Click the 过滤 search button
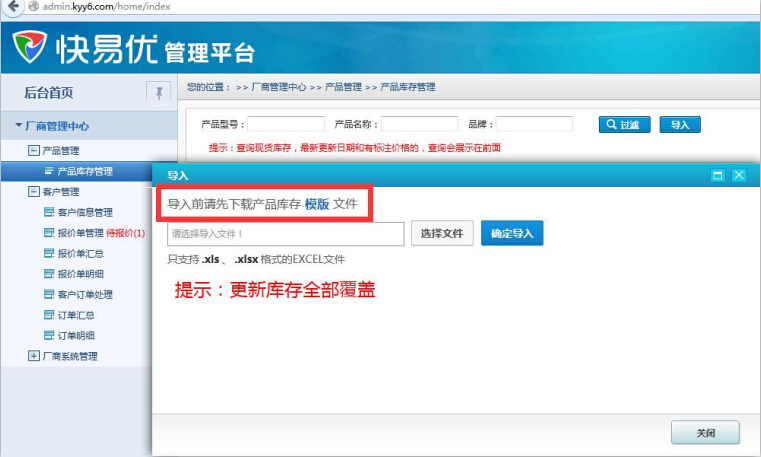Viewport: 761px width, 457px height. (625, 125)
